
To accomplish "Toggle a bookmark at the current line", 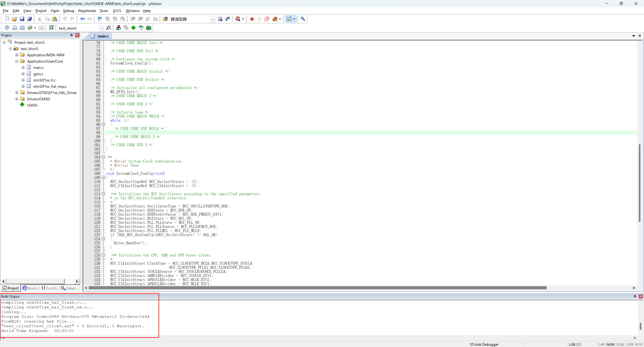I will click(x=99, y=19).
